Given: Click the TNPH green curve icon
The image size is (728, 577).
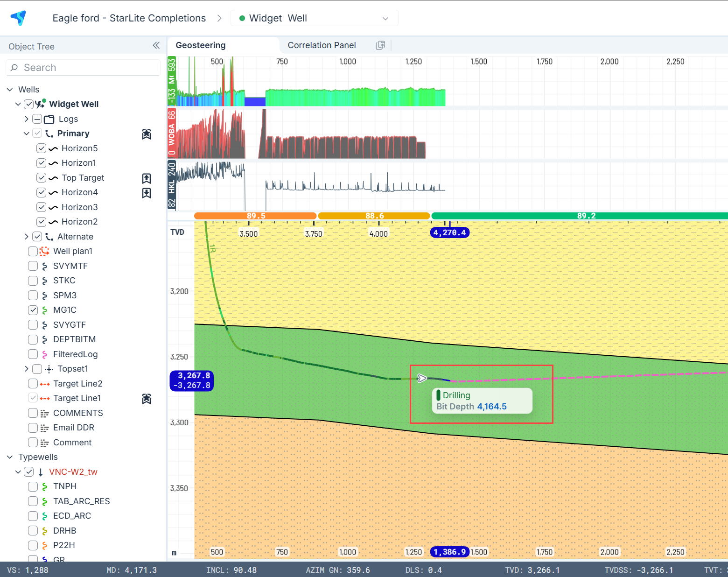Looking at the screenshot, I should point(44,486).
